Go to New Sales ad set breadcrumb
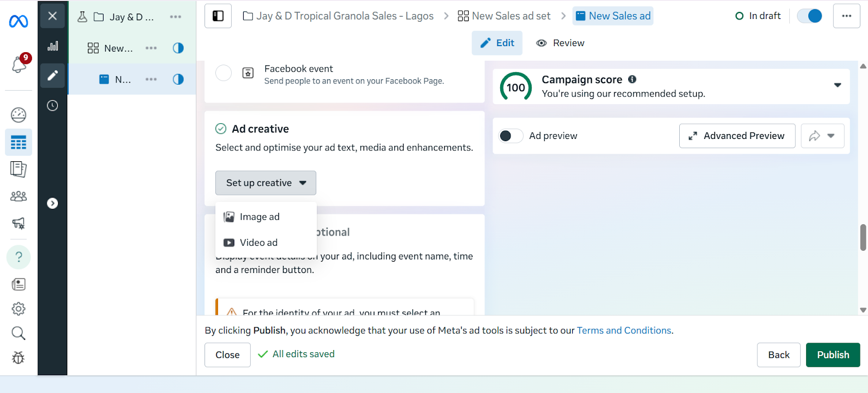This screenshot has height=393, width=868. coord(504,16)
